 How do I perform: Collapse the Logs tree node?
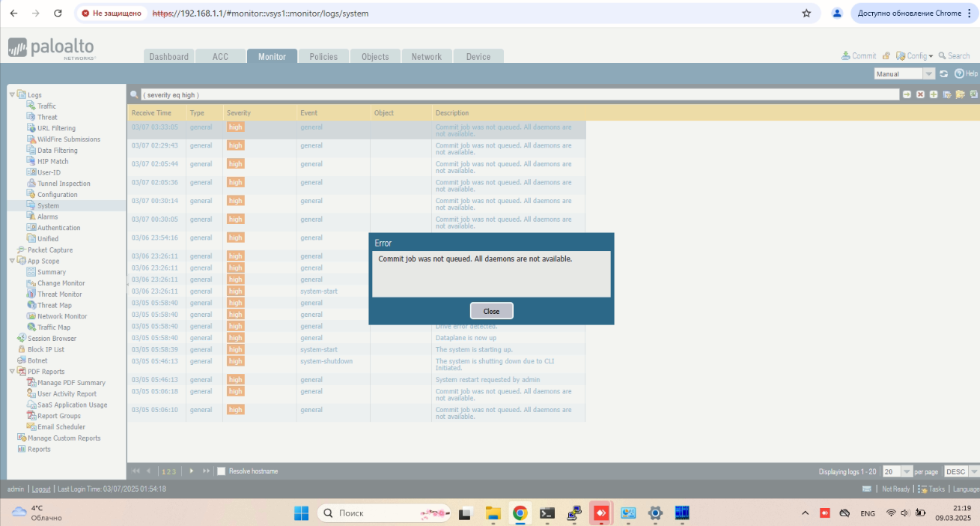12,94
